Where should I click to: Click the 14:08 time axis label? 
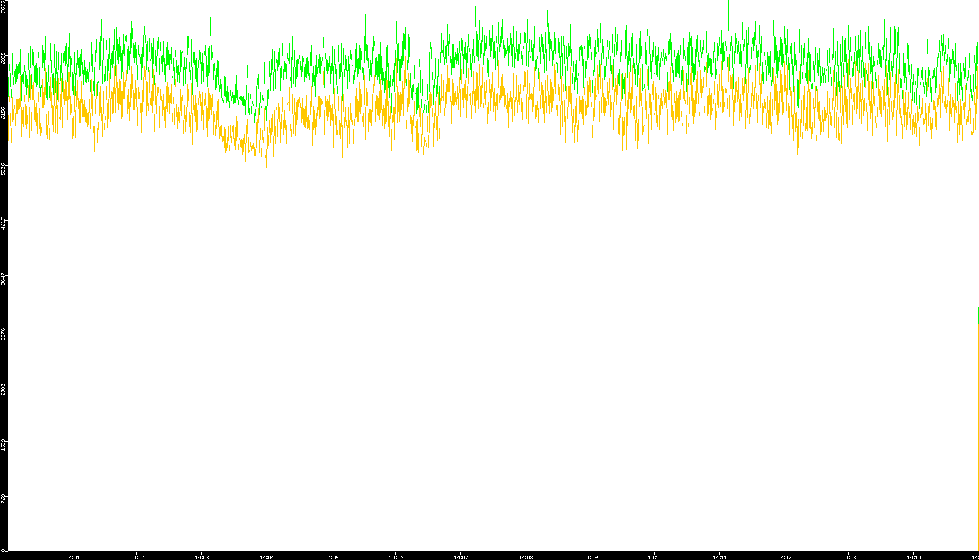pyautogui.click(x=525, y=557)
